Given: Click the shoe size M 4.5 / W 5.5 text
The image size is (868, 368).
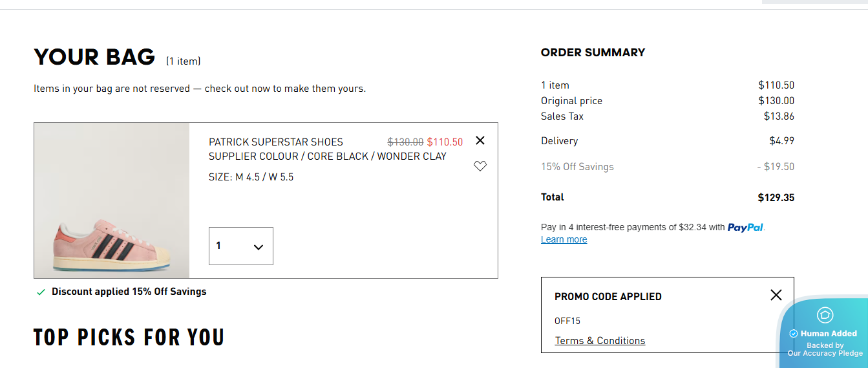Looking at the screenshot, I should tap(251, 177).
